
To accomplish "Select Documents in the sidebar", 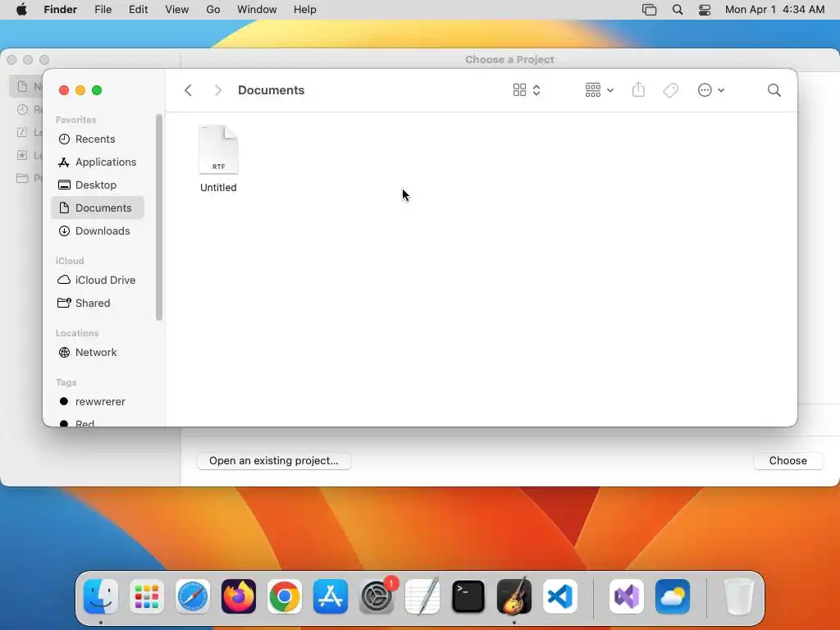I will (98, 208).
